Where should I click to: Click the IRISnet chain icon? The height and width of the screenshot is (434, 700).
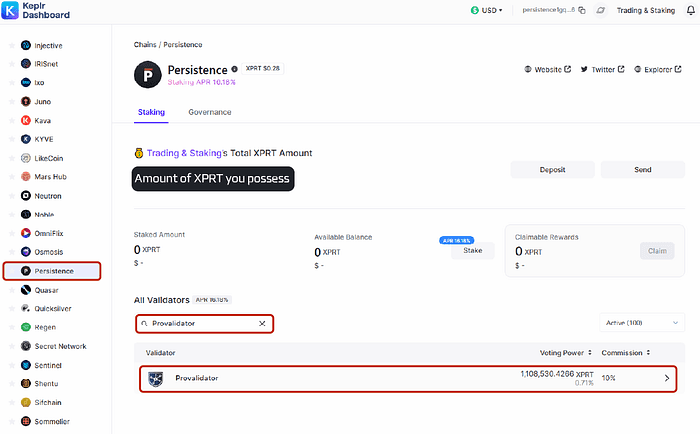(26, 64)
